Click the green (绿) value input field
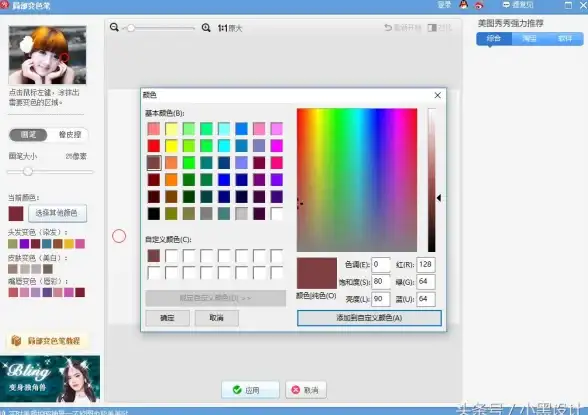The height and width of the screenshot is (415, 588). pos(426,282)
